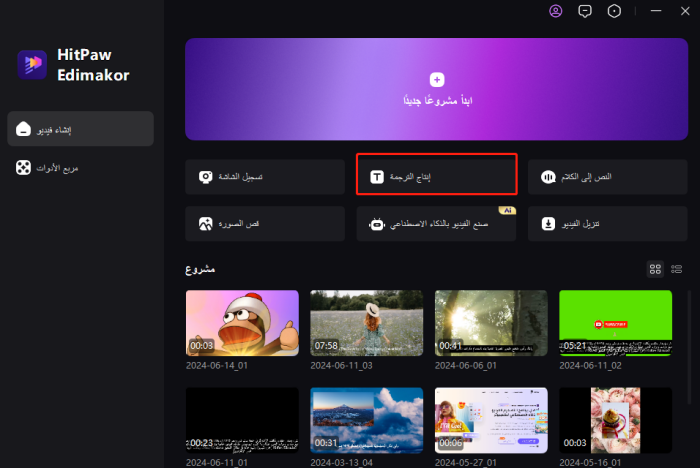Switch projects to grid view

655,269
